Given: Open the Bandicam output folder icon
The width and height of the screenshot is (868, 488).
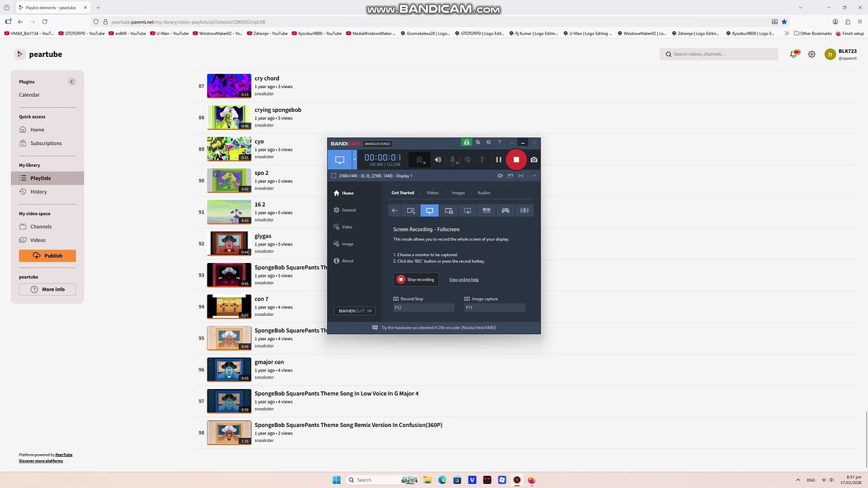Looking at the screenshot, I should 478,142.
